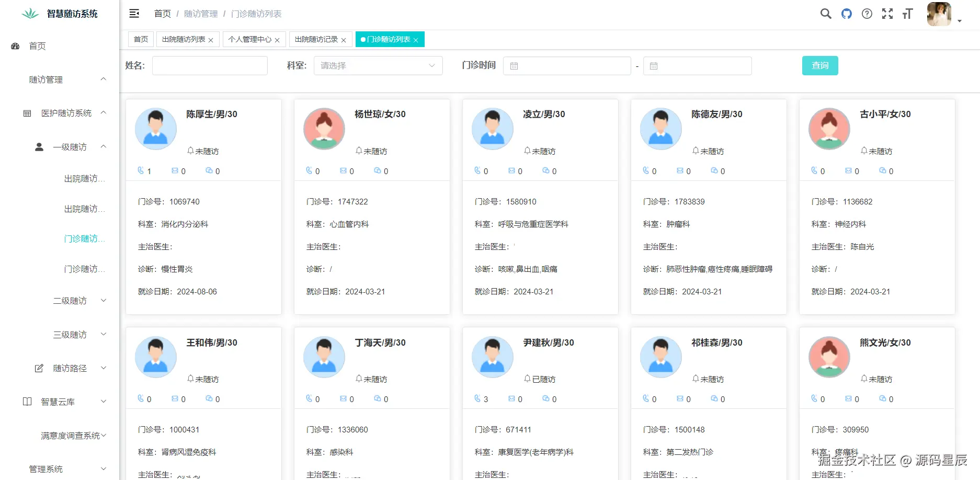Screen dimensions: 980x480
Task: Switch to the 出院随访记录 tab
Action: click(321, 39)
